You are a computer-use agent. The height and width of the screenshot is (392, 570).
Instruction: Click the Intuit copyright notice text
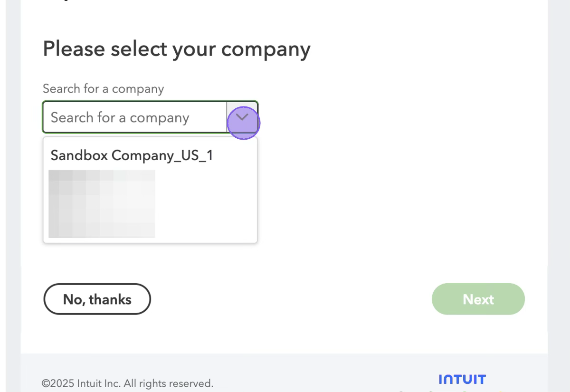coord(127,383)
